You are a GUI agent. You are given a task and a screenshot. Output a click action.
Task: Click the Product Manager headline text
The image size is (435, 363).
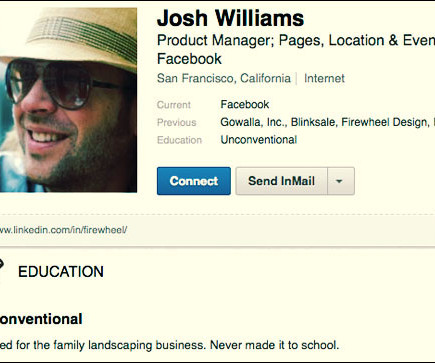point(296,41)
